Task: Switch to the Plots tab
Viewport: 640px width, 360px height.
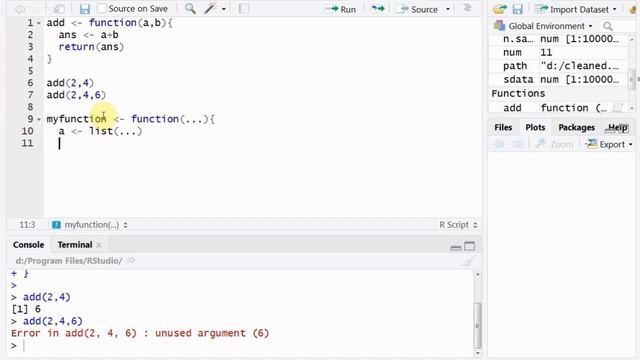Action: [535, 128]
